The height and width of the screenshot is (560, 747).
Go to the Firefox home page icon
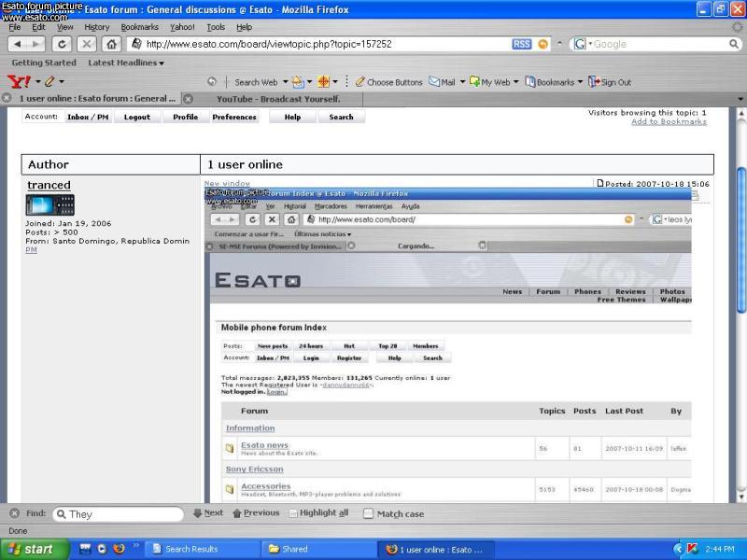point(111,44)
